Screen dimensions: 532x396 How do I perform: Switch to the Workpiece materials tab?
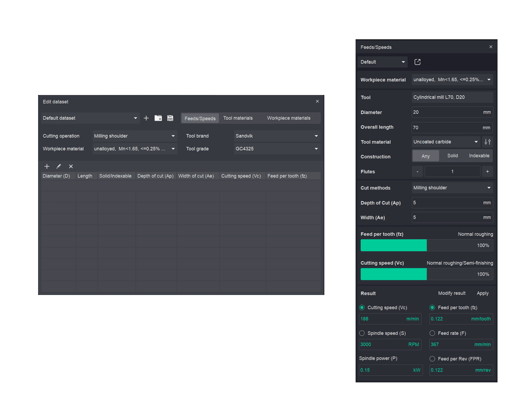tap(289, 118)
